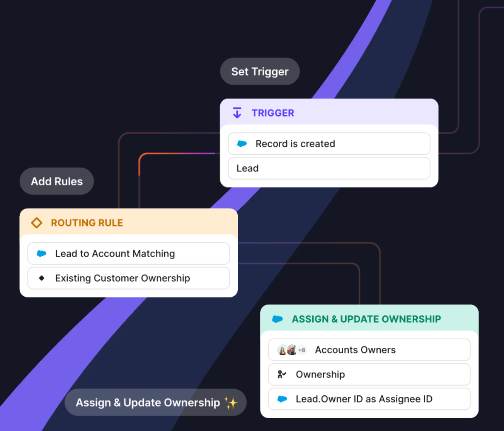Click the owner avatars beside Accounts Owners
Image resolution: width=504 pixels, height=431 pixels.
287,350
